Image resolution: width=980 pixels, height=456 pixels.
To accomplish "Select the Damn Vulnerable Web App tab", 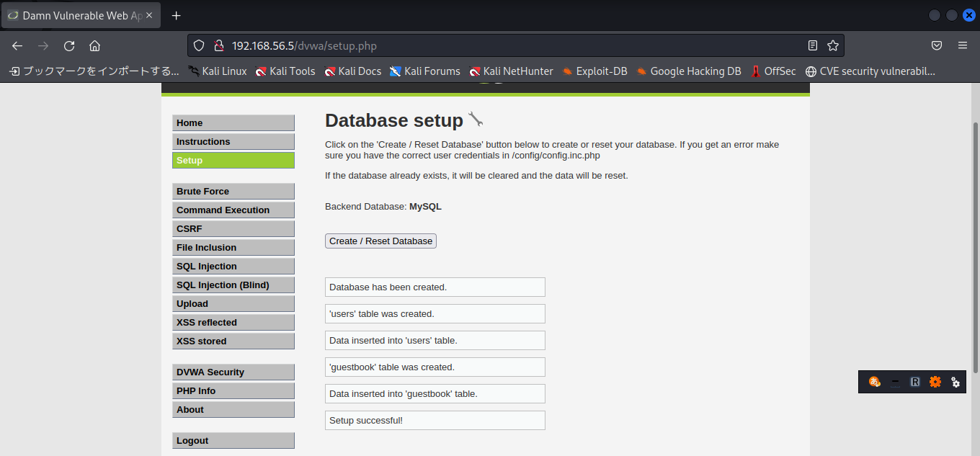I will [x=76, y=15].
